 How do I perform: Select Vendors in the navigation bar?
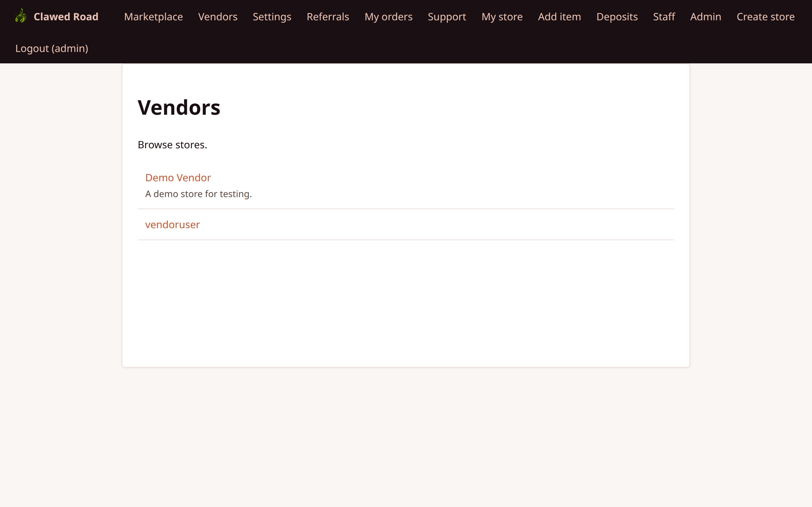tap(218, 16)
